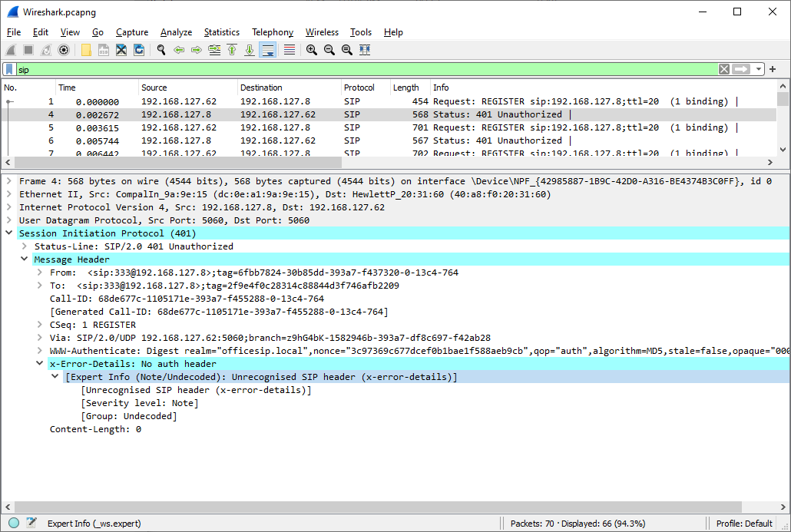791x532 pixels.
Task: Open the filter history dropdown arrow
Action: coord(759,69)
